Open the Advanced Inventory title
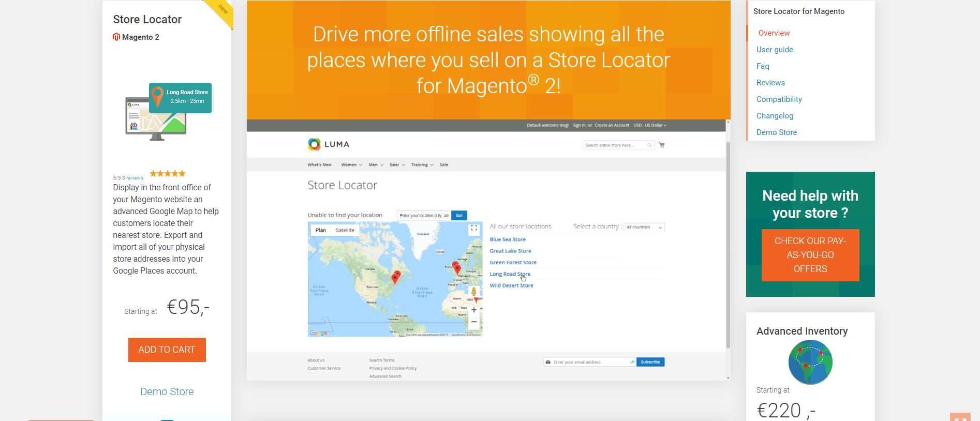 coord(802,331)
